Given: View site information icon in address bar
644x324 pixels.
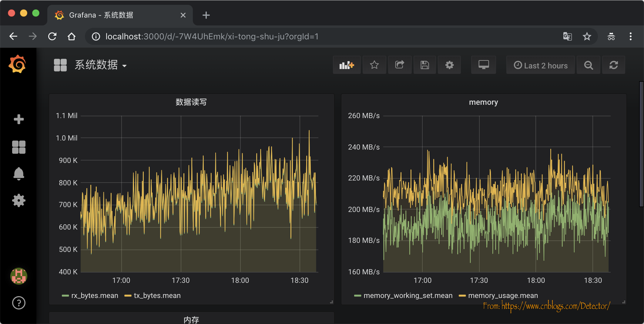Looking at the screenshot, I should 96,37.
